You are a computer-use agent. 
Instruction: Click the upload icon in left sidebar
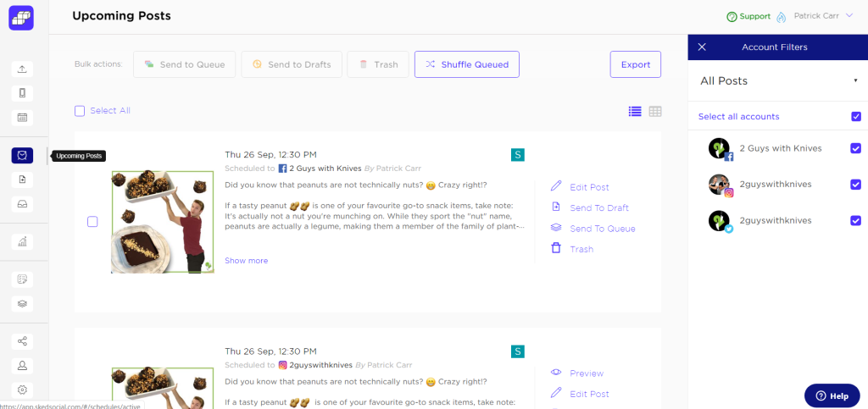(22, 69)
